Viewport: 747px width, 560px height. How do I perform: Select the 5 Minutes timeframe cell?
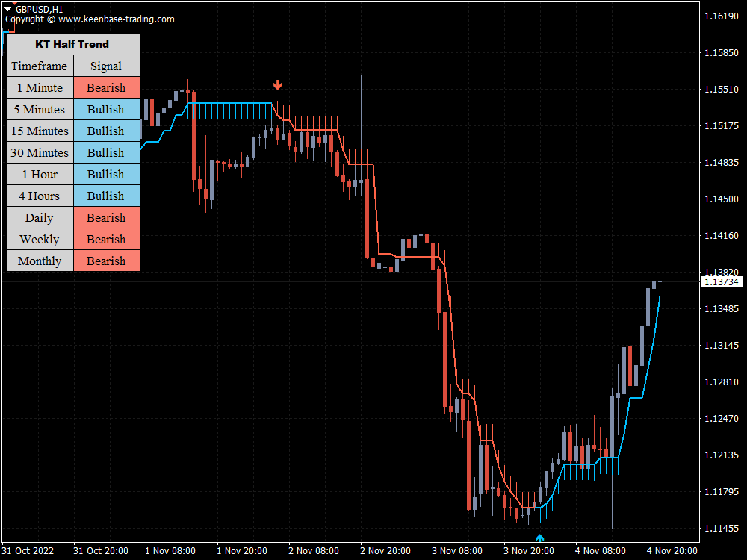pos(40,109)
